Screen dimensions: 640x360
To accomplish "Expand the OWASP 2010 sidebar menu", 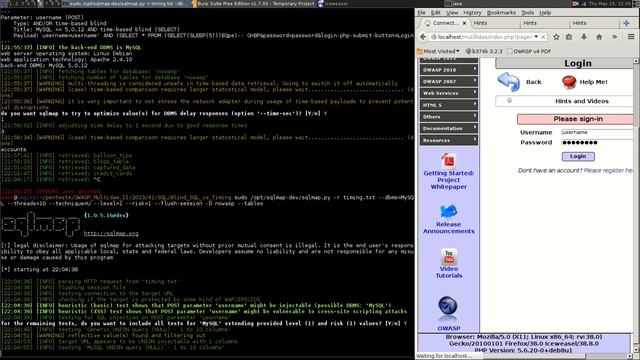I will pyautogui.click(x=448, y=70).
